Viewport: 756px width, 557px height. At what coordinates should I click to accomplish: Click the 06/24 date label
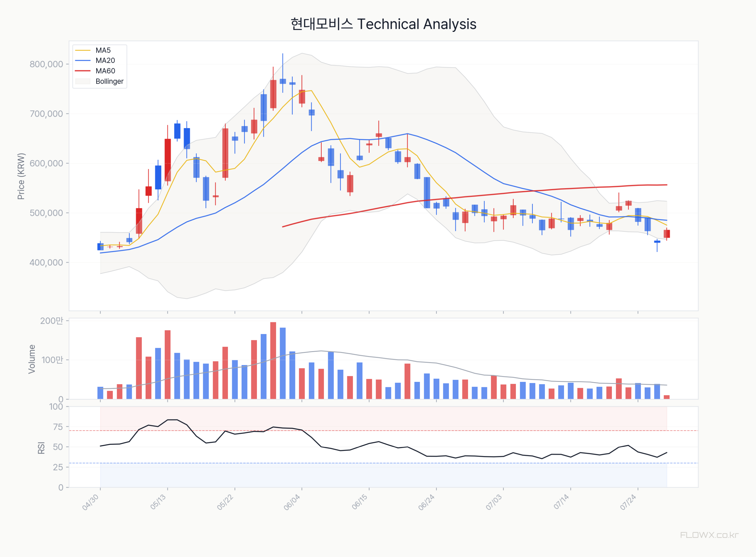click(427, 502)
